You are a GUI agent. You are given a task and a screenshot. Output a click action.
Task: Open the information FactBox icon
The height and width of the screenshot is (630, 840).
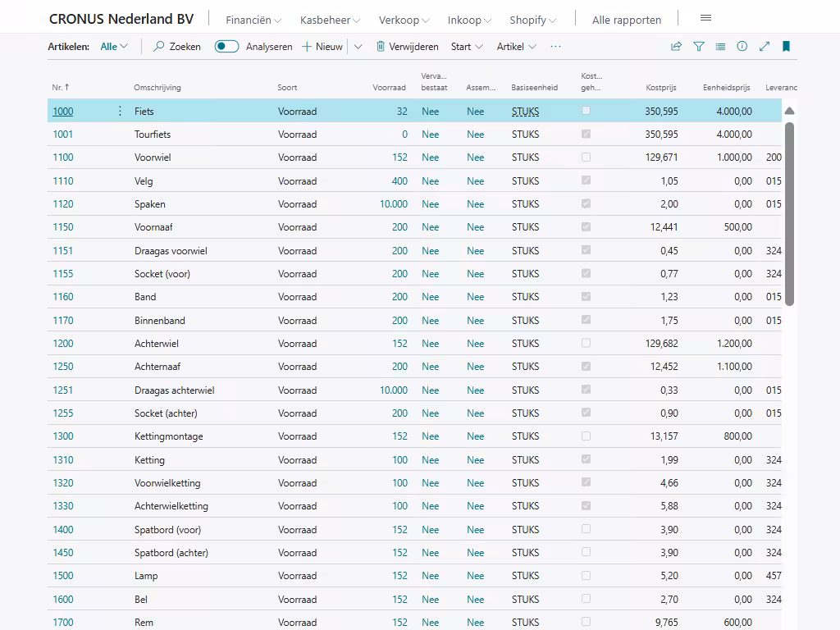tap(742, 47)
